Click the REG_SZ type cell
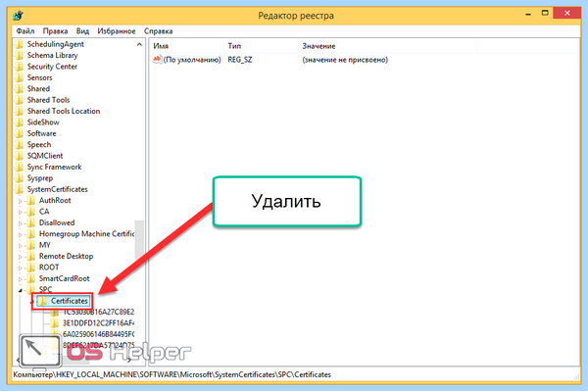The width and height of the screenshot is (588, 391). click(240, 60)
